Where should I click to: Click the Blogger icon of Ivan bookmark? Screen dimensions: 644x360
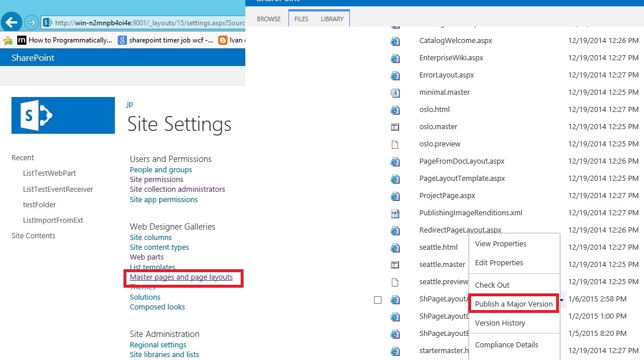coord(222,40)
